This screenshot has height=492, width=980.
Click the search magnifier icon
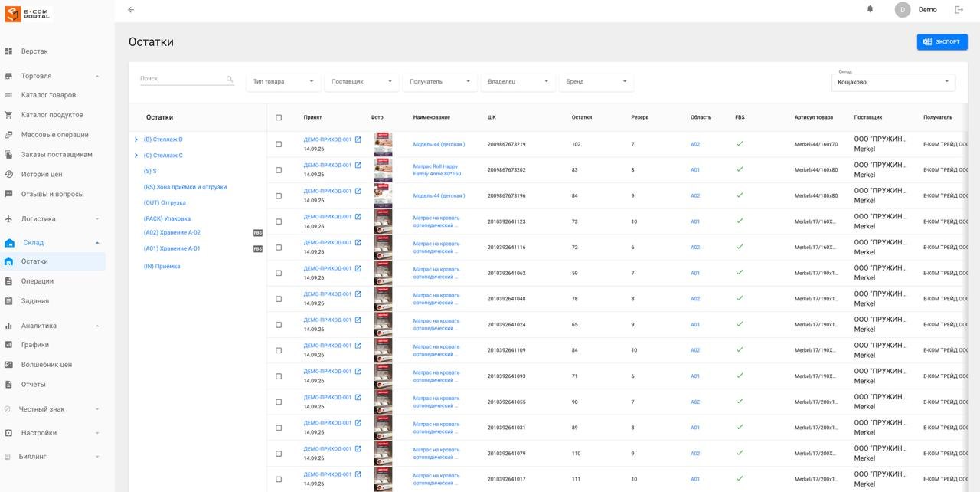[230, 79]
